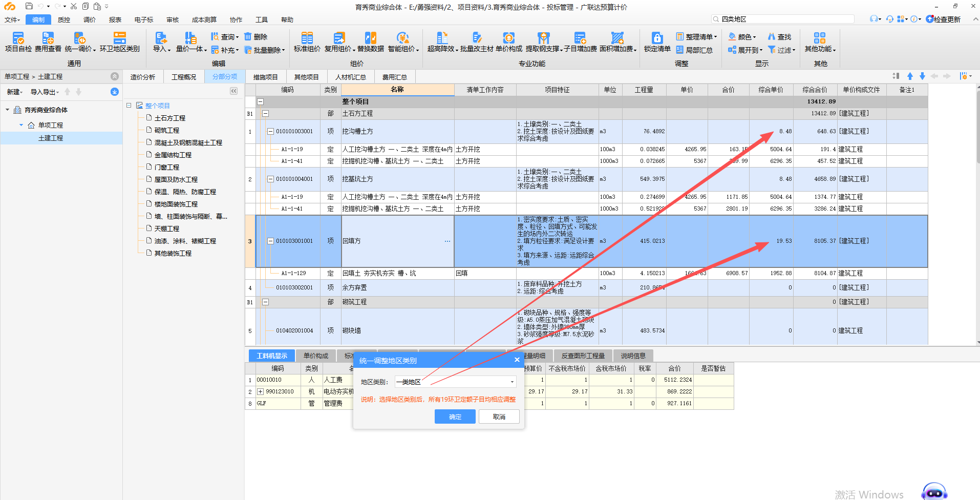The width and height of the screenshot is (980, 500).
Task: Collapse the 010103001001 回填方 row
Action: click(270, 241)
